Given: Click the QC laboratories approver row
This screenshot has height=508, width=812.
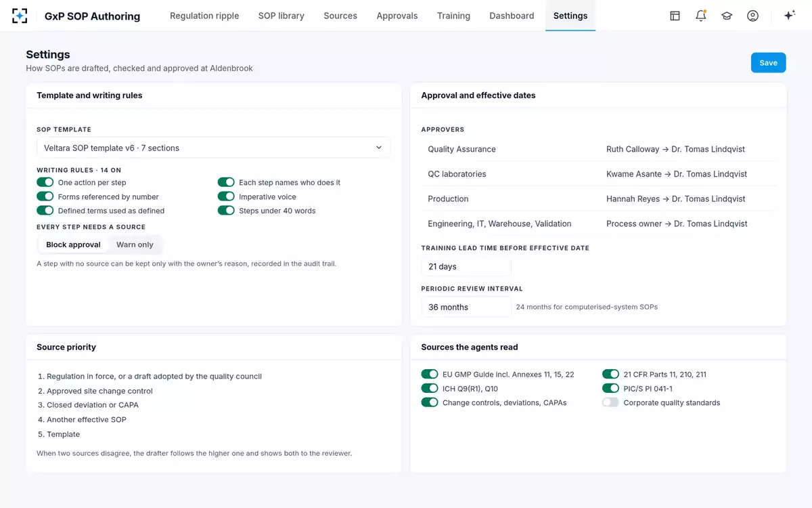Looking at the screenshot, I should pyautogui.click(x=598, y=174).
